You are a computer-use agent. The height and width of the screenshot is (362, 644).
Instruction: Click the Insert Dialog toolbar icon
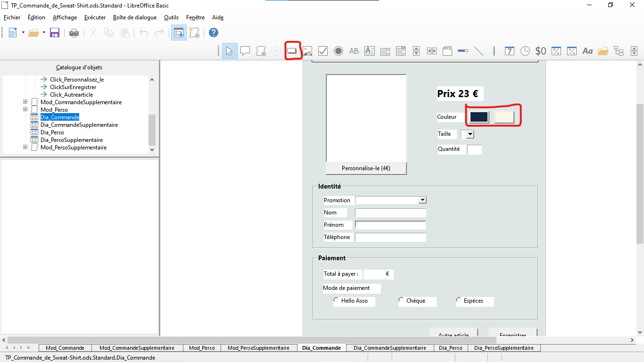point(179,33)
